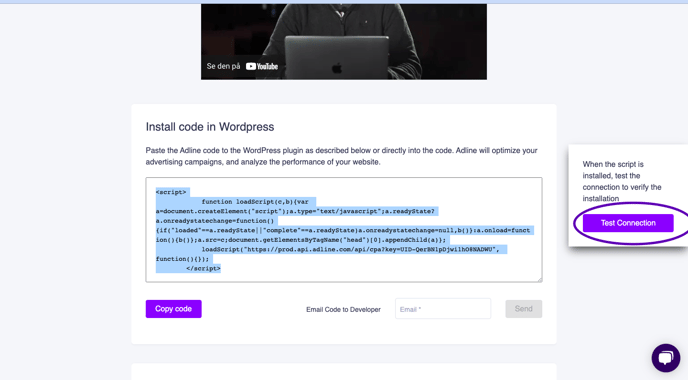Click the 'Paste the Adline code' paragraph

coord(341,156)
